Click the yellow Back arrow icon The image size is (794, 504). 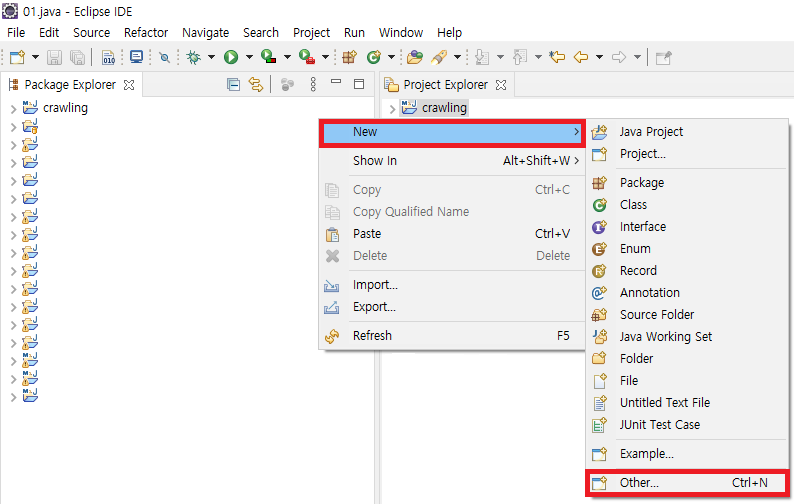point(581,57)
